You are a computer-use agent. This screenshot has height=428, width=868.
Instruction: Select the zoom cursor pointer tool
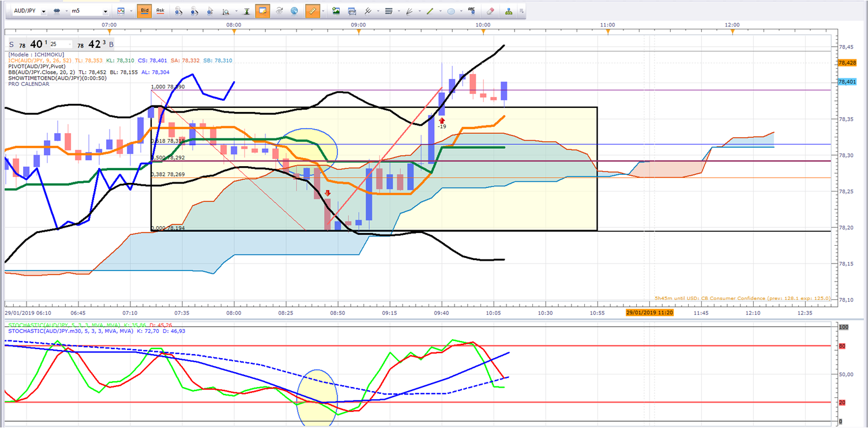pyautogui.click(x=210, y=11)
